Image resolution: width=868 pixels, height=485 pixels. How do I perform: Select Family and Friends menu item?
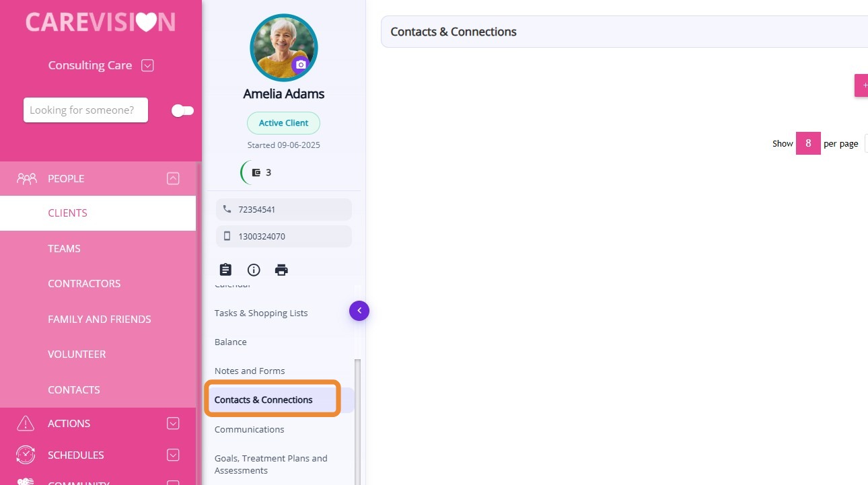tap(100, 319)
